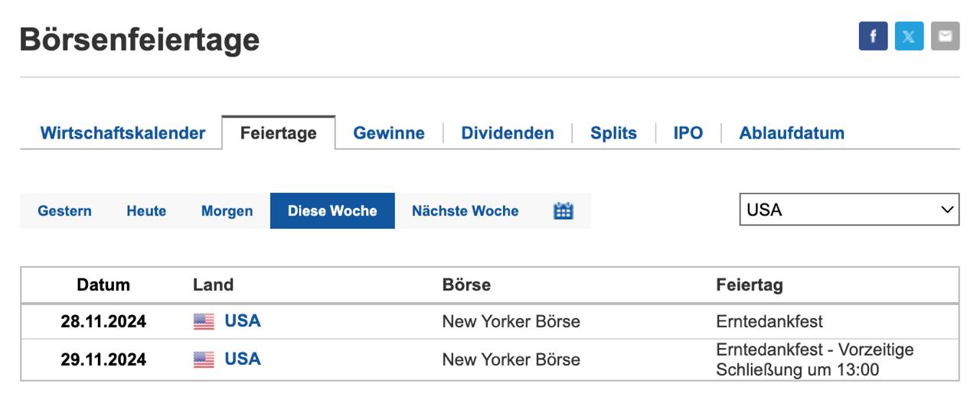Go to the Gewinne tab
This screenshot has width=980, height=400.
tap(389, 133)
